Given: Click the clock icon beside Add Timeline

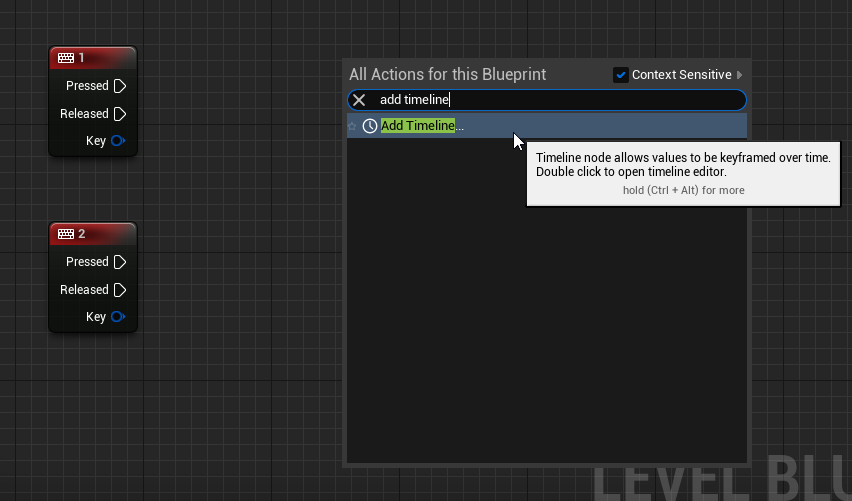Looking at the screenshot, I should 369,126.
